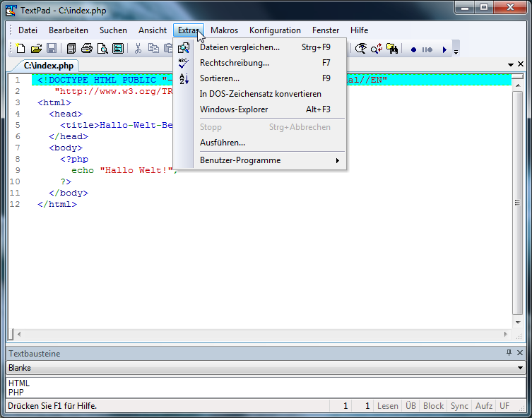Screen dimensions: 532x418
Task: Toggle Block mode in status bar
Action: click(433, 406)
